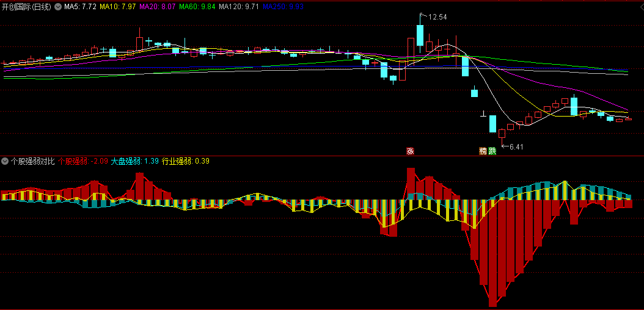This screenshot has height=310, width=644.
Task: Click the red 涨 marker icon
Action: [x=410, y=151]
